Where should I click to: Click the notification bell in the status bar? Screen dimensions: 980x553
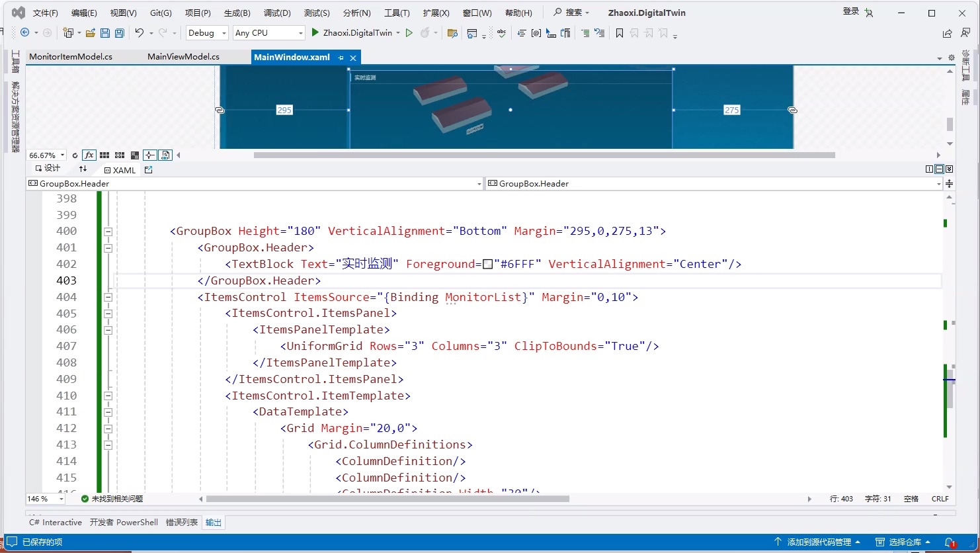(x=949, y=542)
